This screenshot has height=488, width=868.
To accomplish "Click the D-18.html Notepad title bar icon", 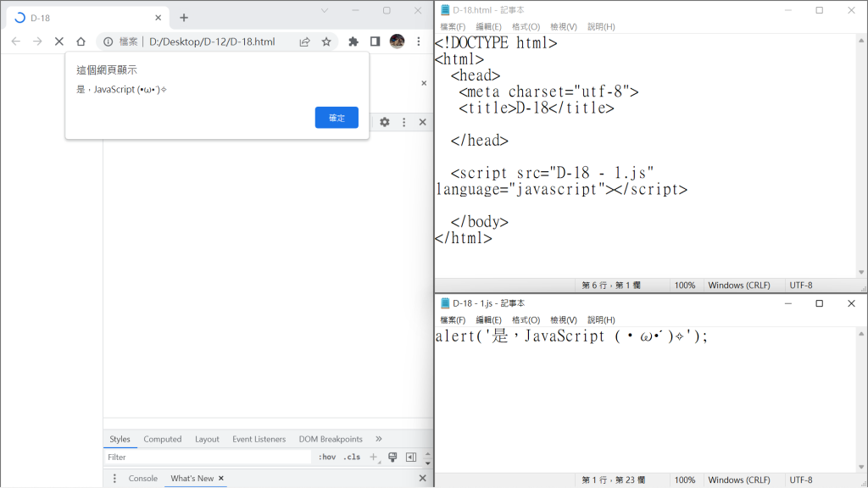I will tap(444, 10).
